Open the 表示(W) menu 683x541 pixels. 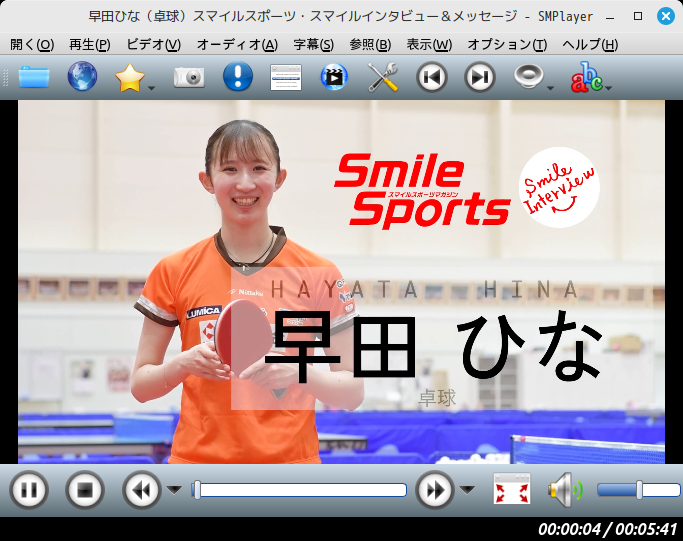[x=429, y=44]
